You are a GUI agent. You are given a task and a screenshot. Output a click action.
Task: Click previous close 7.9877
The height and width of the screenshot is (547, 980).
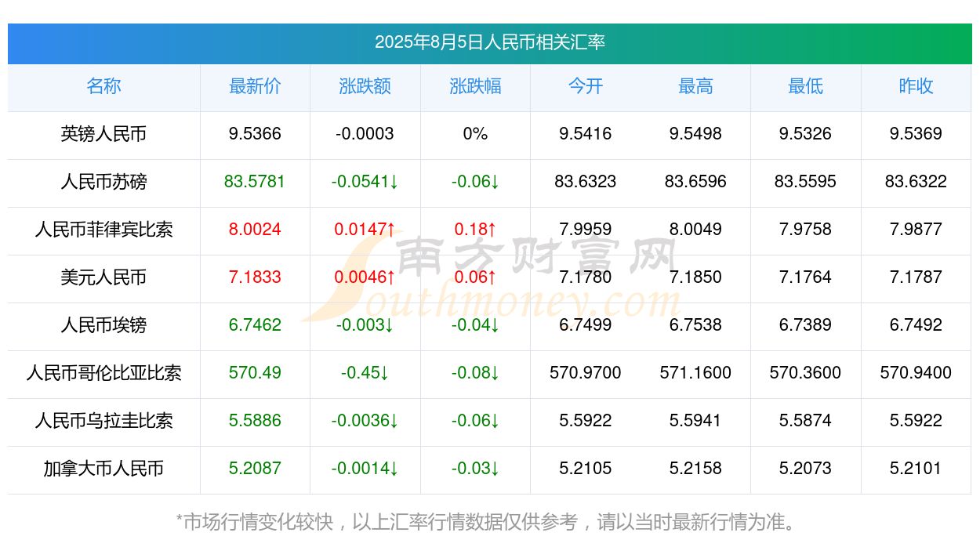coord(916,230)
